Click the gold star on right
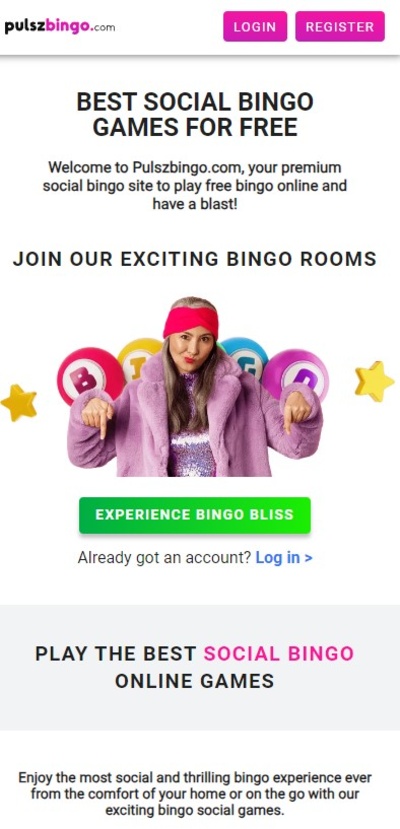 (x=374, y=381)
